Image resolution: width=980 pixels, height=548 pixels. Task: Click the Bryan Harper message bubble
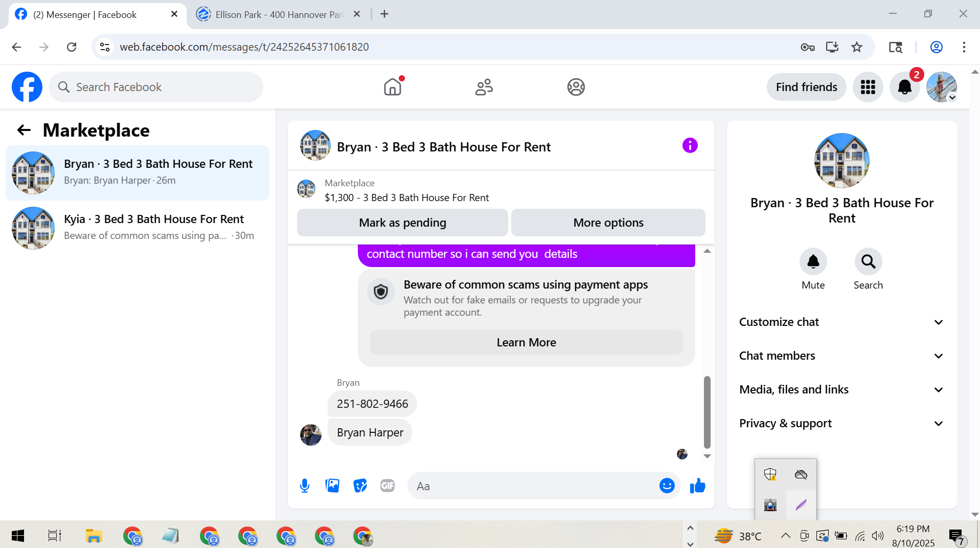click(370, 432)
